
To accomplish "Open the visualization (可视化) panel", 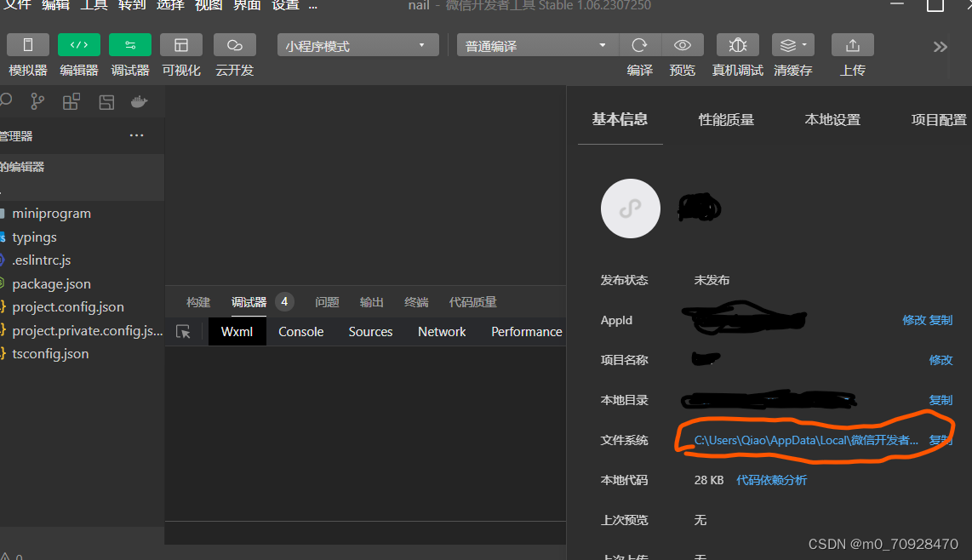I will click(x=181, y=45).
